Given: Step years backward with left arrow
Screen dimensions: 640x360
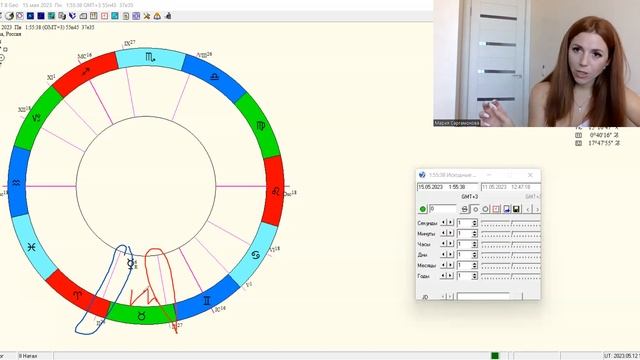Looking at the screenshot, I should [443, 276].
